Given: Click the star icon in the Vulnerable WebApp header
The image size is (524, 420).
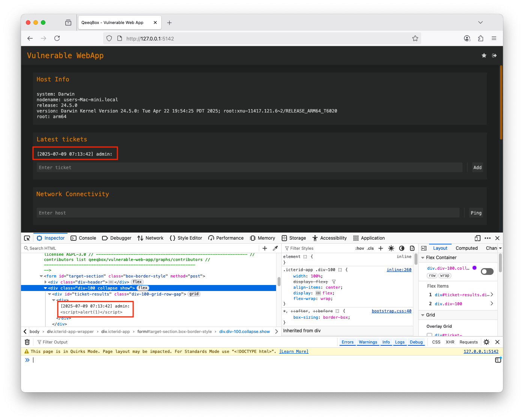Looking at the screenshot, I should pyautogui.click(x=484, y=55).
